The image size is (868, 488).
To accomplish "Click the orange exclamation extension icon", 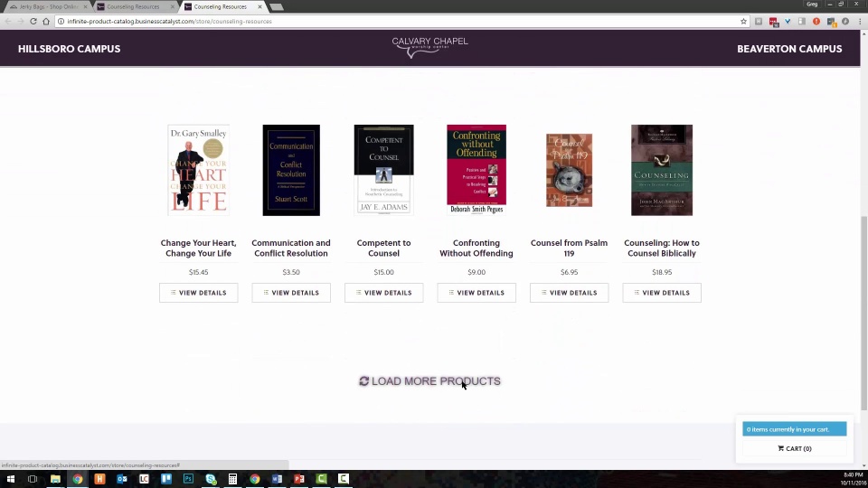I will click(816, 21).
